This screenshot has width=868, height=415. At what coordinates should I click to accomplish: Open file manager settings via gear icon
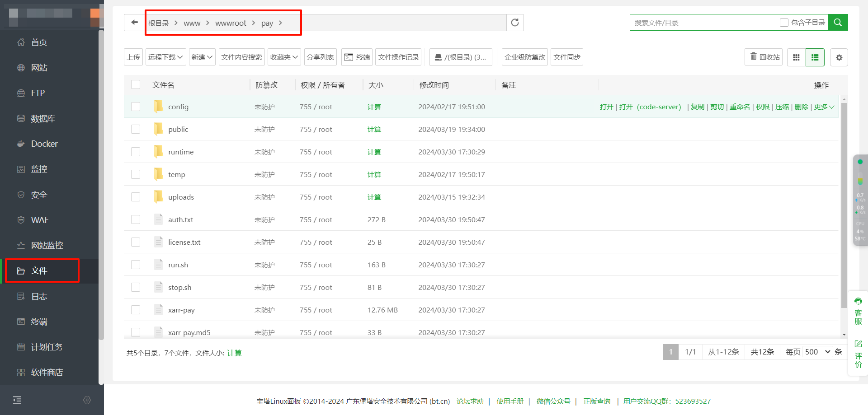click(x=839, y=57)
